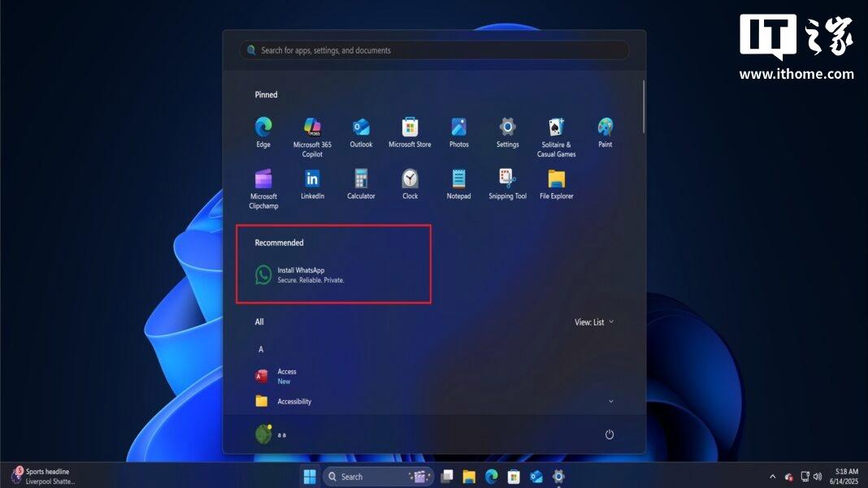868x488 pixels.
Task: Open the Sports headline widget
Action: click(x=42, y=476)
